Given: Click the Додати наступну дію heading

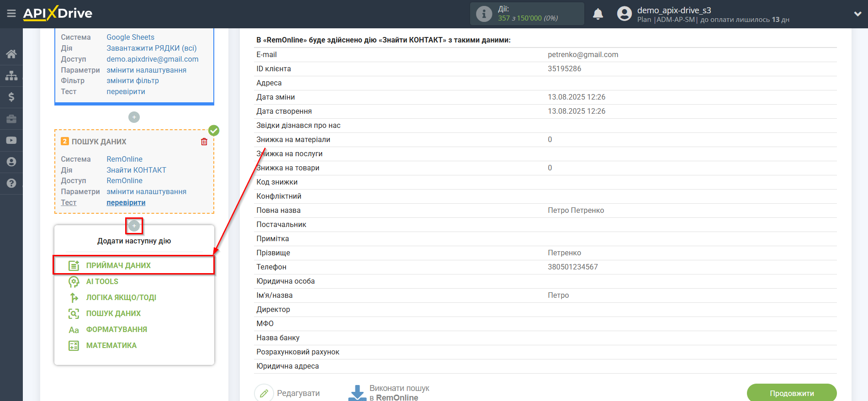Looking at the screenshot, I should tap(134, 241).
